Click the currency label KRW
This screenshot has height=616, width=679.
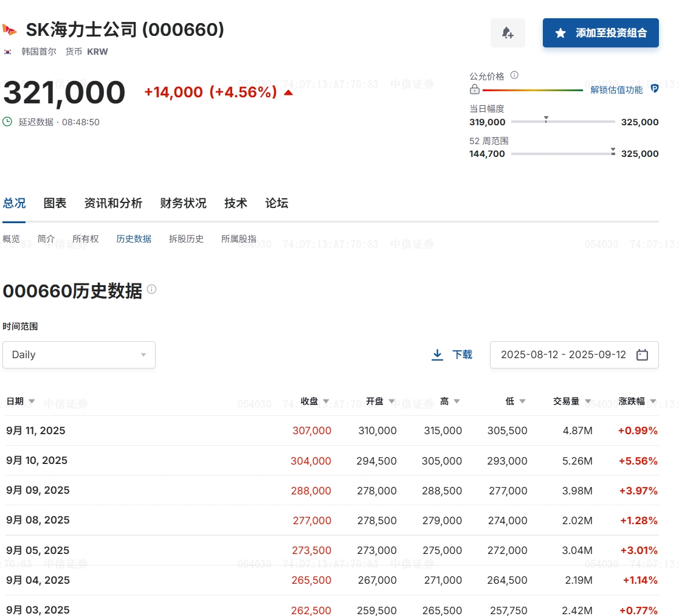tap(97, 52)
